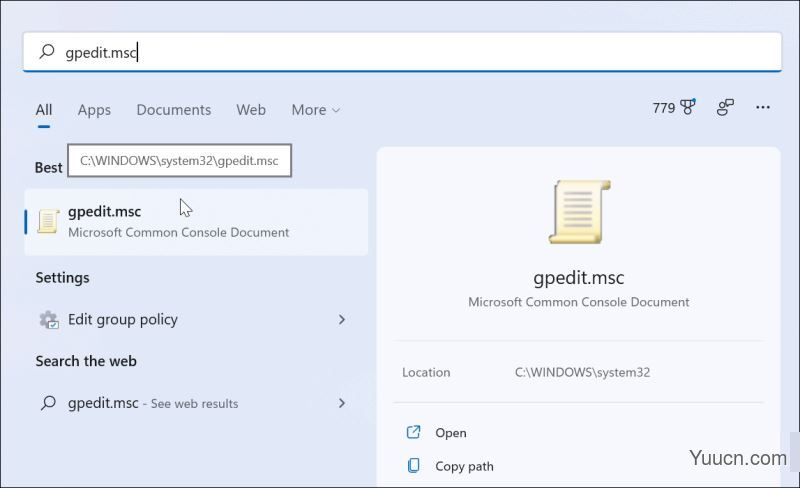Click the web search magnifier icon
The height and width of the screenshot is (488, 800).
[x=48, y=403]
